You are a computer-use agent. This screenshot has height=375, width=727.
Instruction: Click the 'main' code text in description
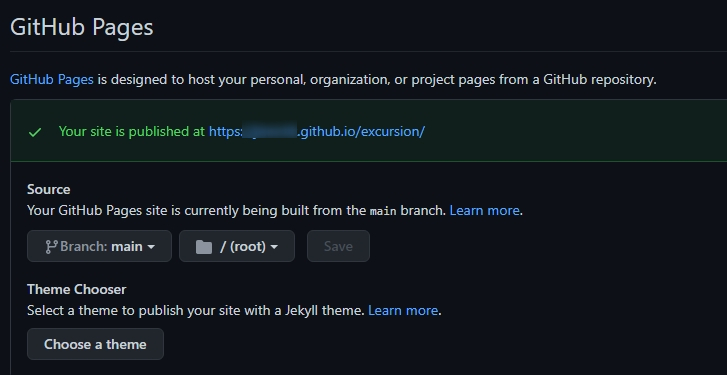[x=383, y=211]
